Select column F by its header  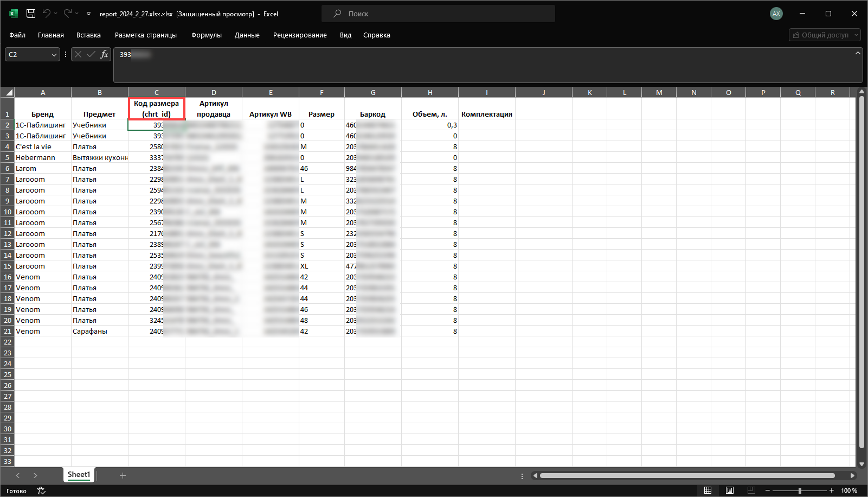click(x=322, y=92)
